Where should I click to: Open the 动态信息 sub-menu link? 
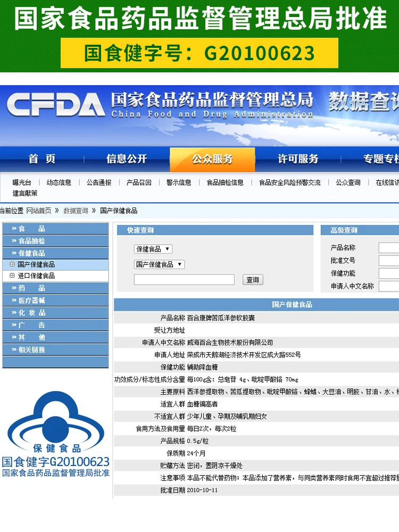point(59,182)
